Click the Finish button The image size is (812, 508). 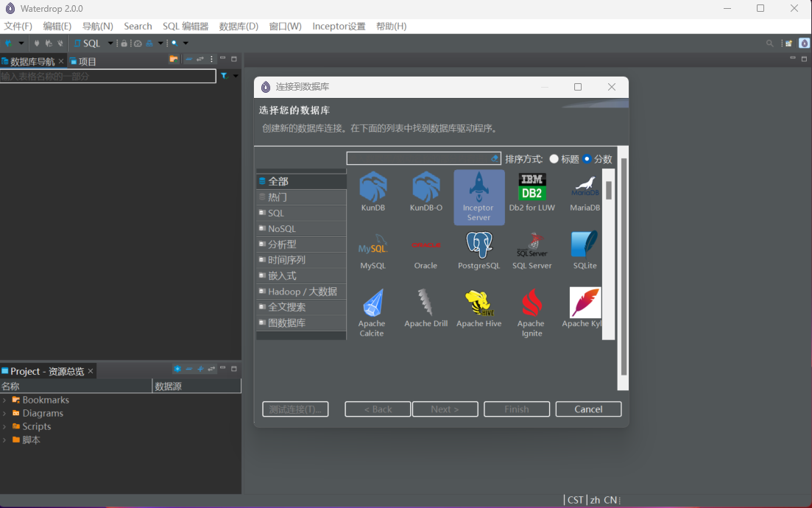coord(516,409)
